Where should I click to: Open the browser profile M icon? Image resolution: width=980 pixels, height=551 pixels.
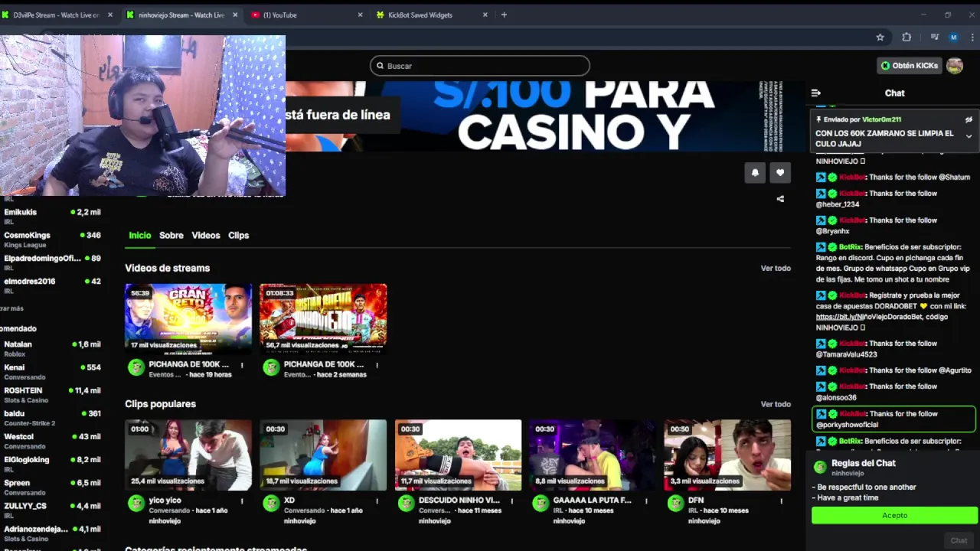tap(953, 37)
